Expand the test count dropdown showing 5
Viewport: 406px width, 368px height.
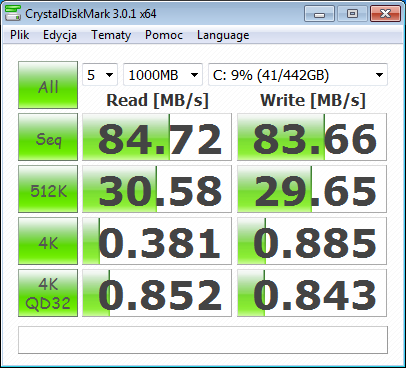(100, 75)
